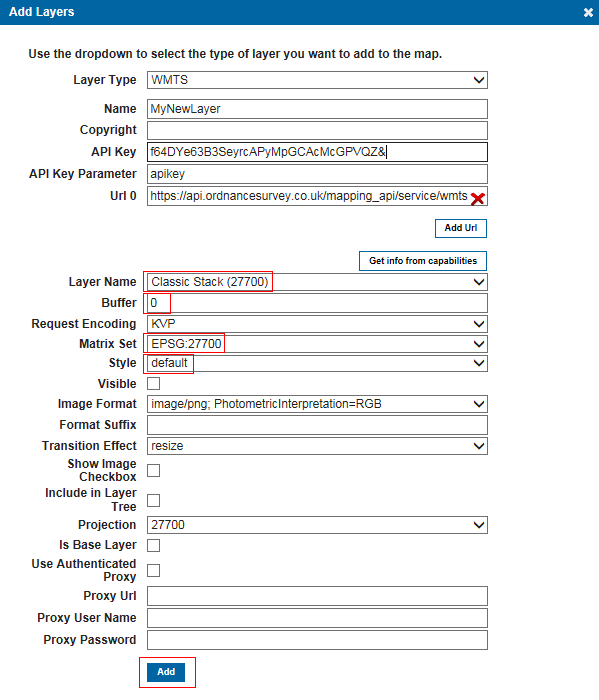Expand the Matrix Set dropdown
The height and width of the screenshot is (700, 599).
click(x=317, y=344)
